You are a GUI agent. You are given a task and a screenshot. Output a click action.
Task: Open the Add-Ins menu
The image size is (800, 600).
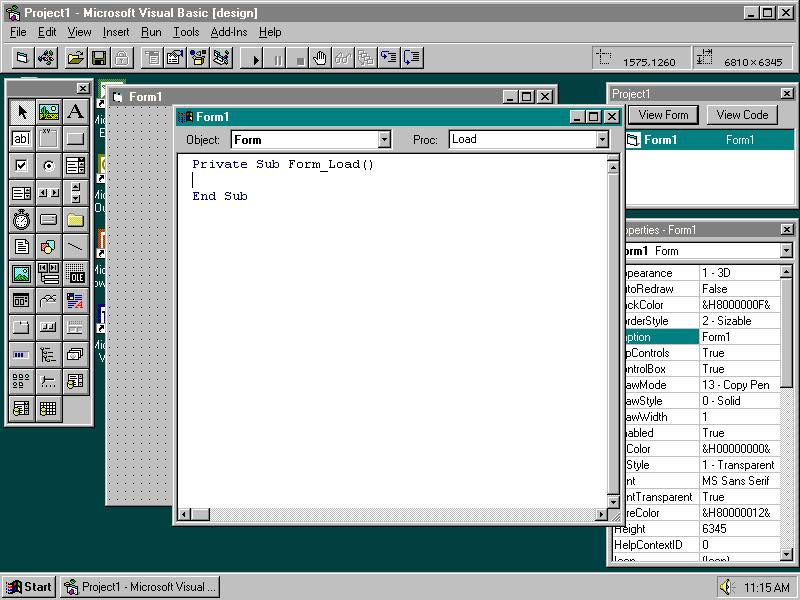(x=229, y=32)
